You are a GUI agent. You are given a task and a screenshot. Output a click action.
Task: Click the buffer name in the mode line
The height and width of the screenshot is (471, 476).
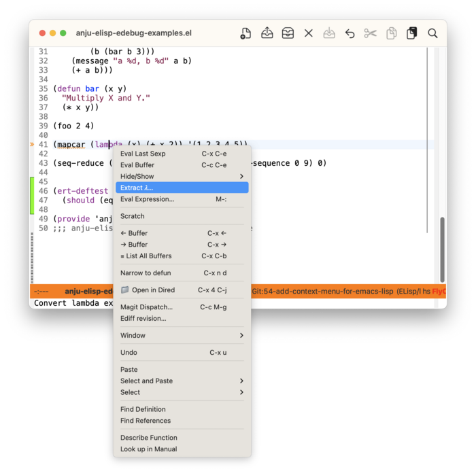click(x=88, y=292)
